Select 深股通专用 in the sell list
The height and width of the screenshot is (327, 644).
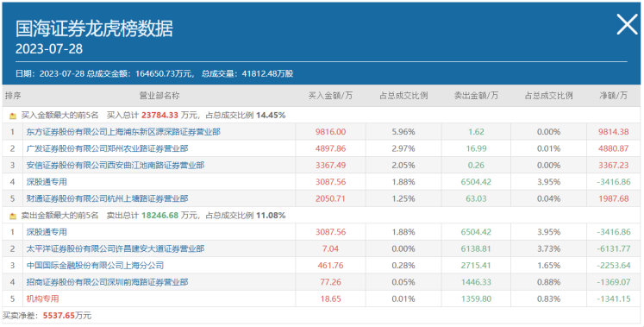click(47, 232)
